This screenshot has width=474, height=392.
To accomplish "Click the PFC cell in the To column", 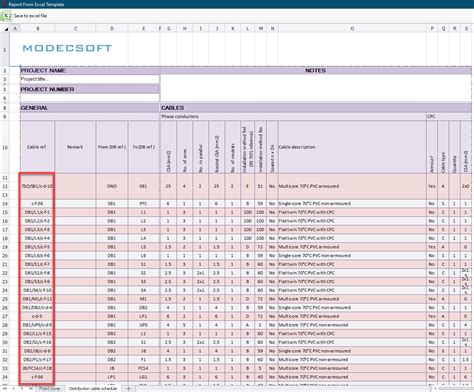I will pyautogui.click(x=144, y=204).
